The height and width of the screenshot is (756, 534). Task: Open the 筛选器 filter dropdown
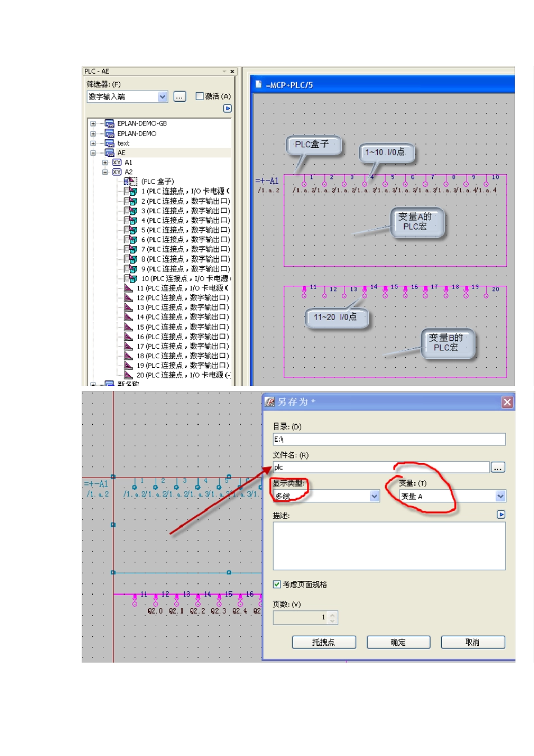click(x=162, y=97)
